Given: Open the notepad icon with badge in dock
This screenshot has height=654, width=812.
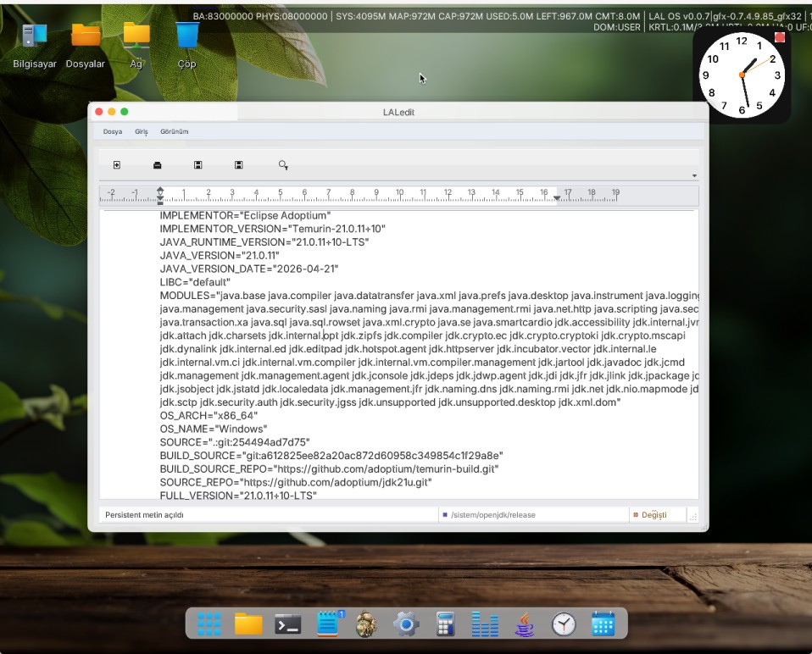Looking at the screenshot, I should (x=328, y=624).
